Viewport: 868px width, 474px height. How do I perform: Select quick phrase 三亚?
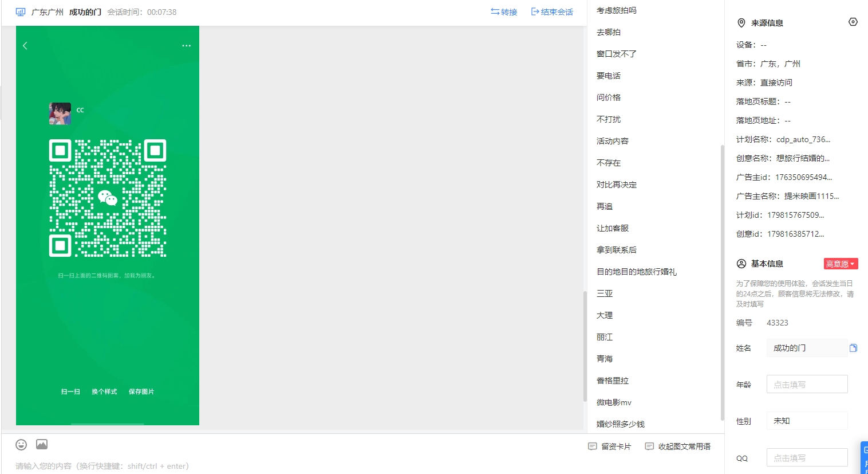(x=604, y=293)
